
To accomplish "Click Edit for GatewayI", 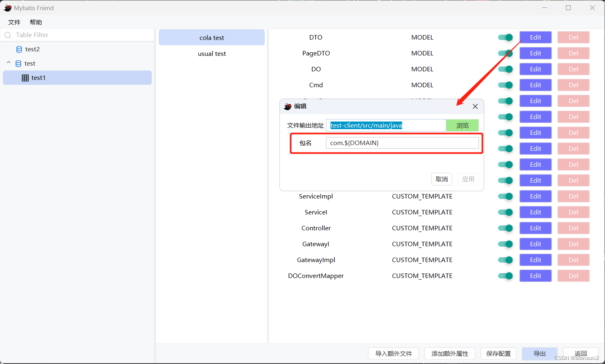I will click(x=536, y=244).
